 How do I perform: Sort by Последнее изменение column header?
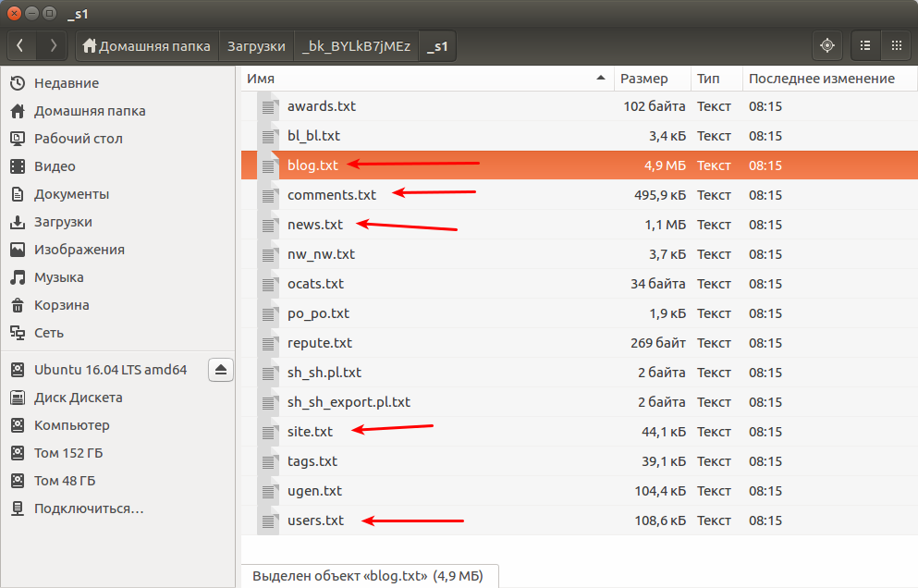click(x=821, y=79)
